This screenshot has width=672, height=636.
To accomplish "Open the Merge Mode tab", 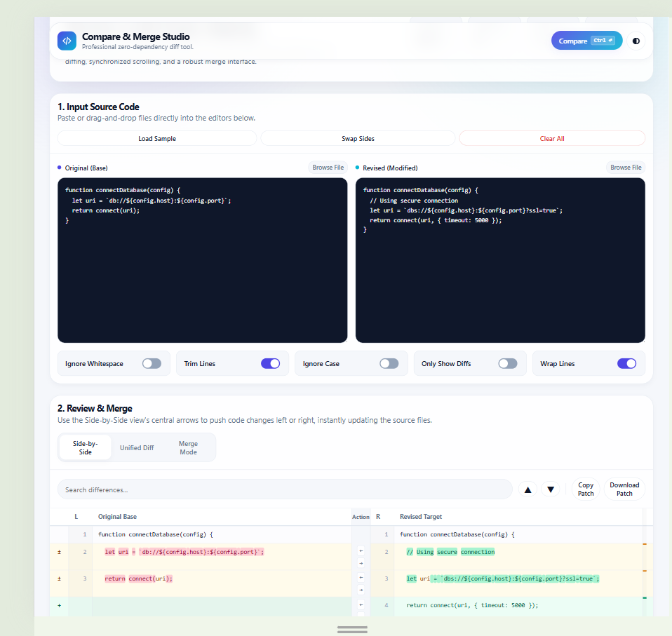I will (x=188, y=447).
